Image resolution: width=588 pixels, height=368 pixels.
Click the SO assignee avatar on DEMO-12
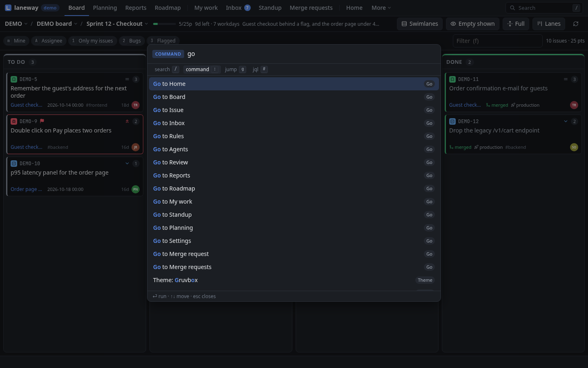point(574,147)
